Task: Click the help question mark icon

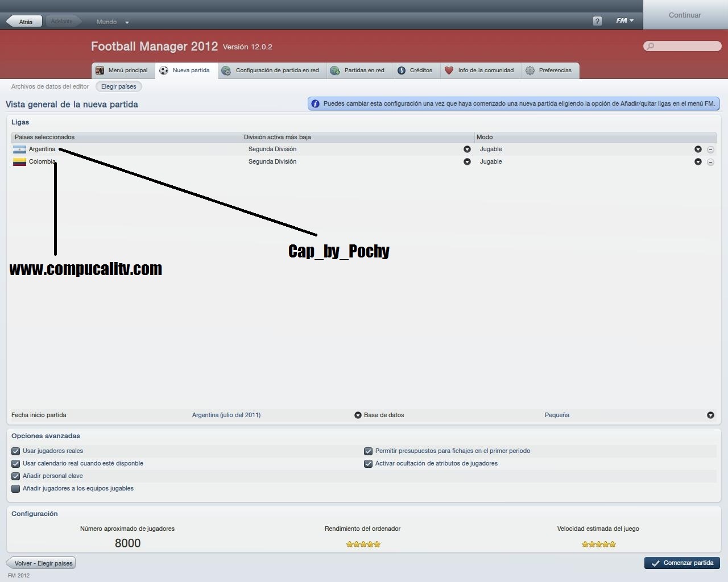Action: (597, 20)
